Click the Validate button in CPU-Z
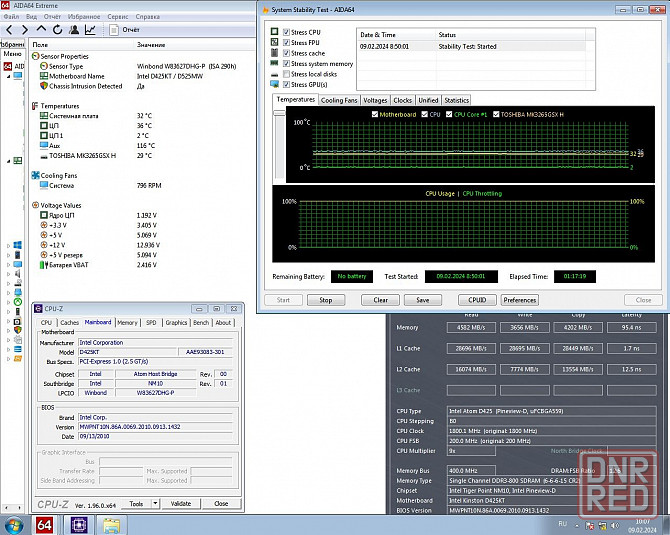 181,504
